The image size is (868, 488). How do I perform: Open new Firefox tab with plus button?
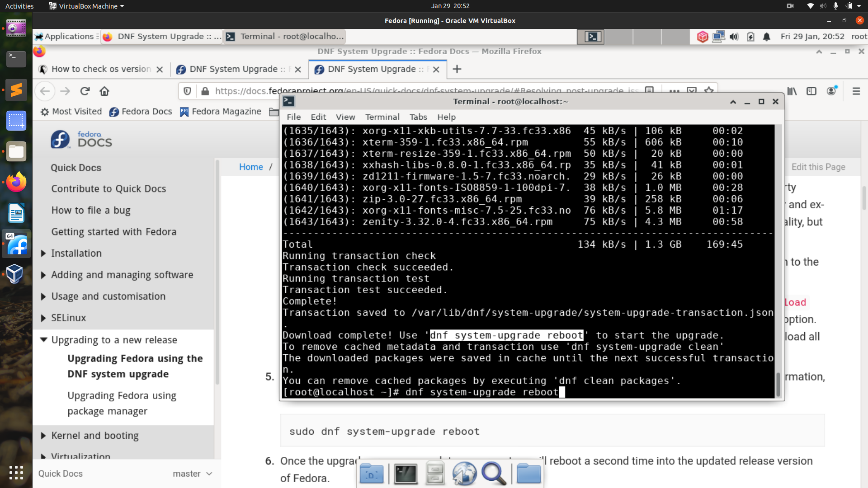point(457,69)
